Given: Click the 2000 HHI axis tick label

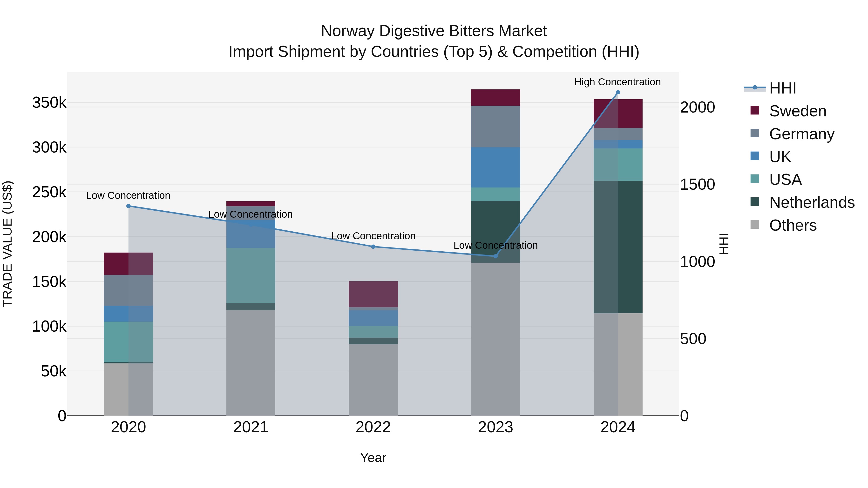Looking at the screenshot, I should pyautogui.click(x=698, y=107).
